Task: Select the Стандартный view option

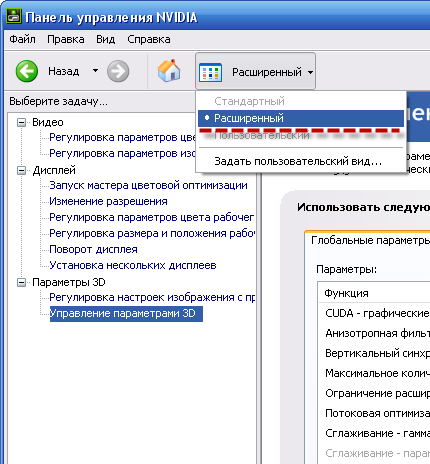Action: point(301,101)
